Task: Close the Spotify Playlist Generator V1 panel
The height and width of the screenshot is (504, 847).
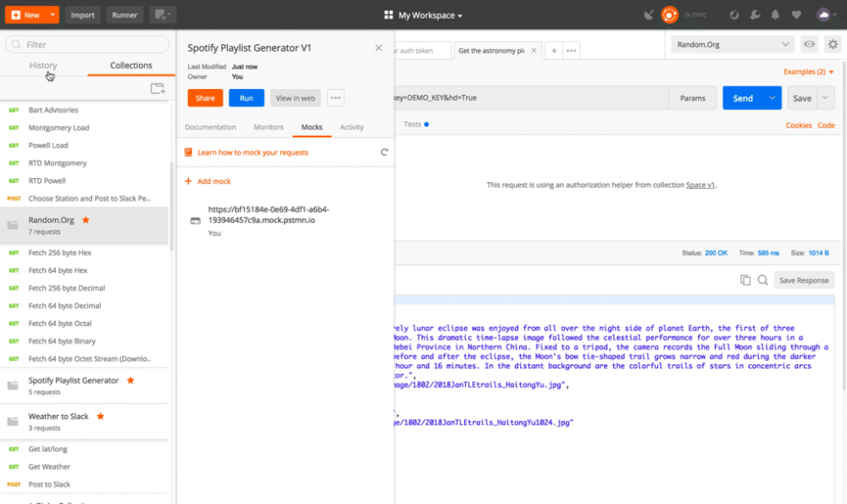Action: point(379,47)
